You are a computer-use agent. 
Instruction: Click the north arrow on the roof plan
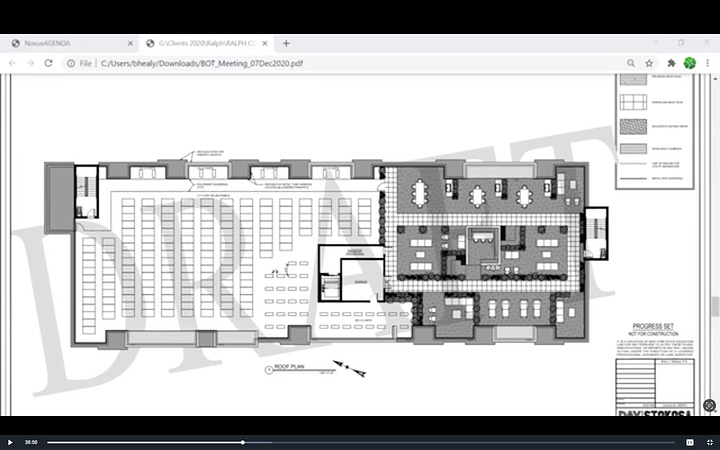coord(349,368)
